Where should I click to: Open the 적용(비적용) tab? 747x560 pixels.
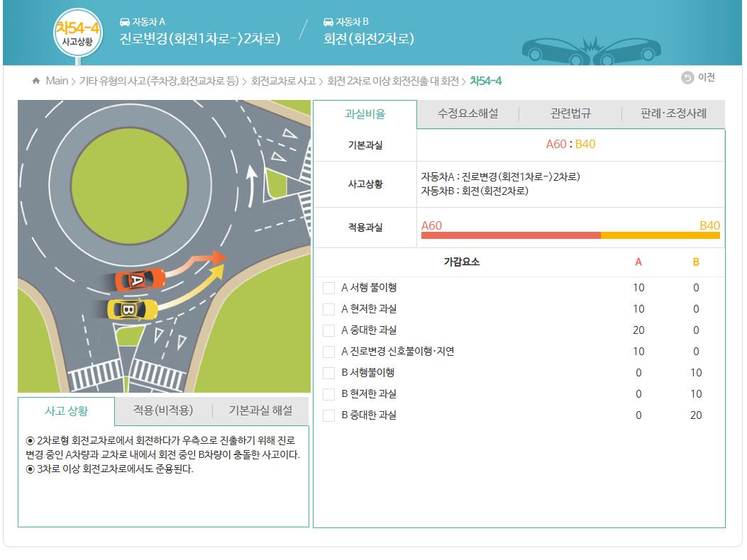163,410
